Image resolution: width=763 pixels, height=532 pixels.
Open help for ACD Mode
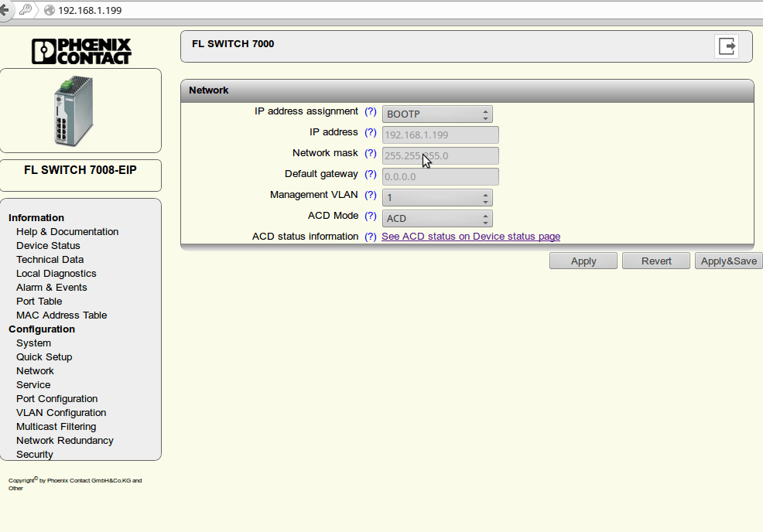click(x=371, y=216)
